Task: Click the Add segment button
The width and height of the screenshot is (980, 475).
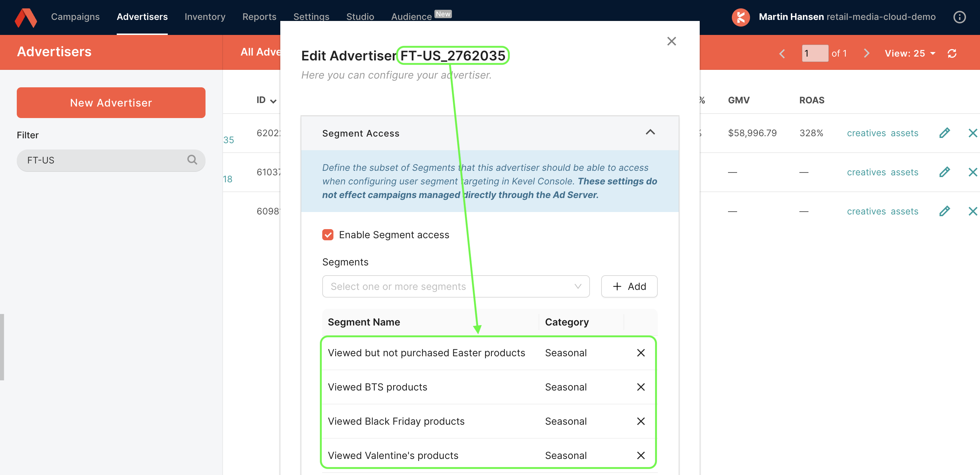Action: (x=629, y=286)
